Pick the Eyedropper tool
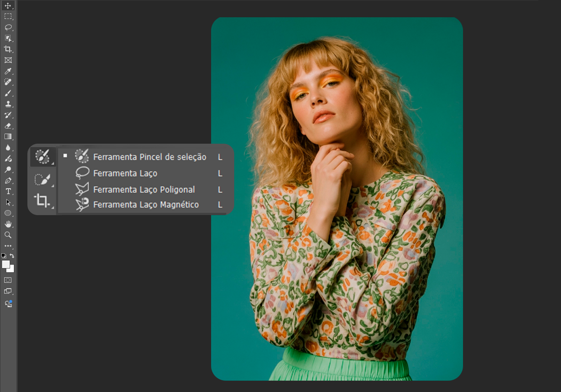The width and height of the screenshot is (561, 392). pyautogui.click(x=8, y=71)
